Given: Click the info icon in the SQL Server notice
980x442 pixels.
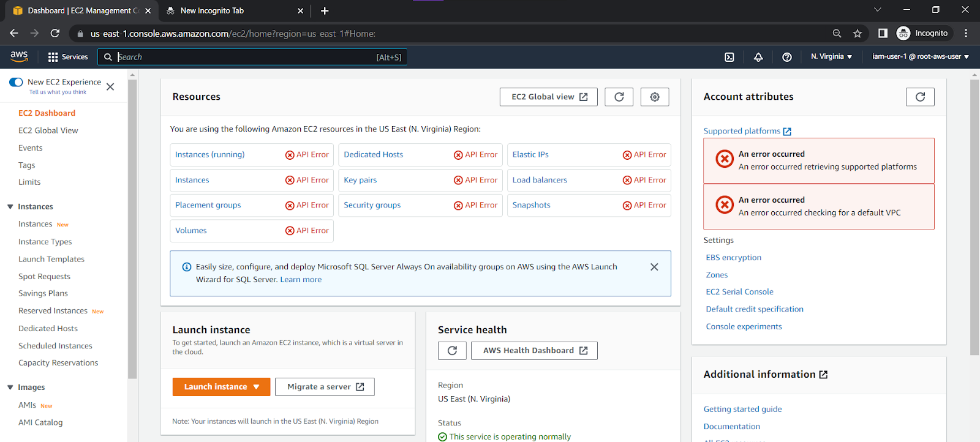Looking at the screenshot, I should pos(187,267).
